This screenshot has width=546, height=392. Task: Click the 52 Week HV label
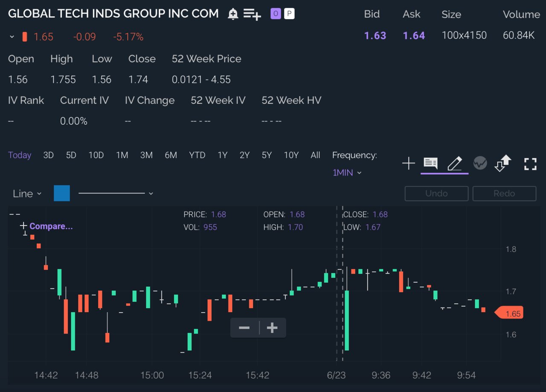[x=292, y=100]
